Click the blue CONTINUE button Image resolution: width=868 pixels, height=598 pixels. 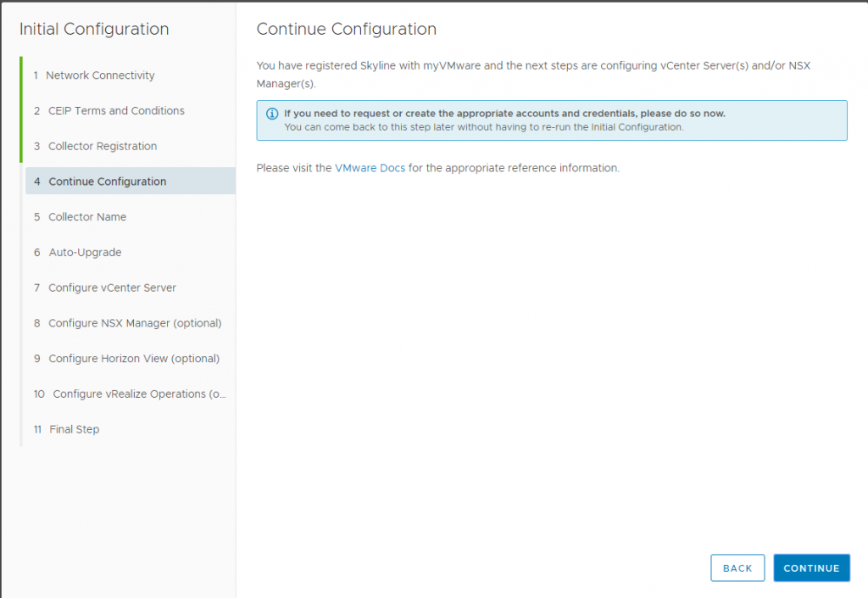[811, 568]
